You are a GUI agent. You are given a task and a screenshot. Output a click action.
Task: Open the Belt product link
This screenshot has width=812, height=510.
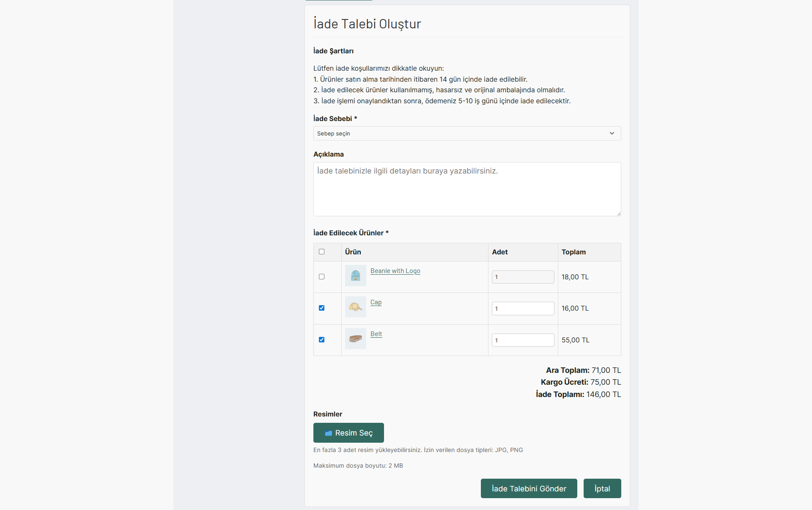[x=376, y=334]
